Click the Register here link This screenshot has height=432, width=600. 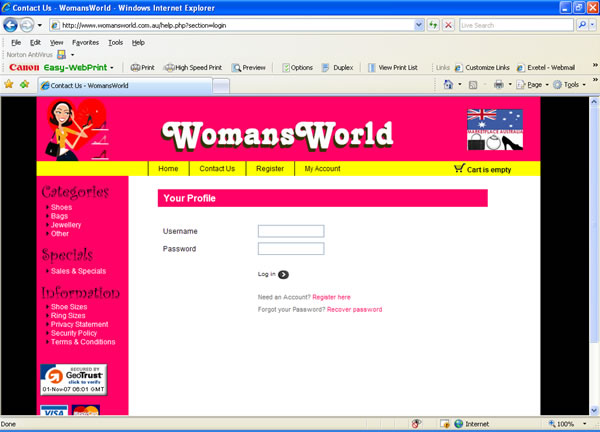(x=331, y=297)
